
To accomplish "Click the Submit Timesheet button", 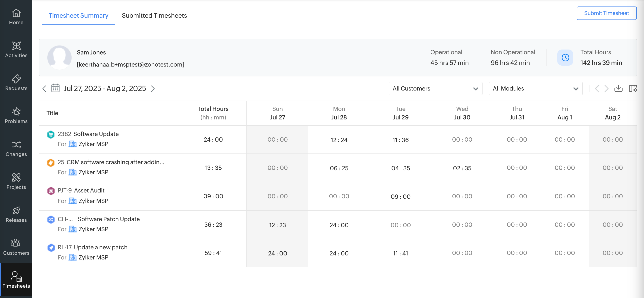I will coord(606,13).
